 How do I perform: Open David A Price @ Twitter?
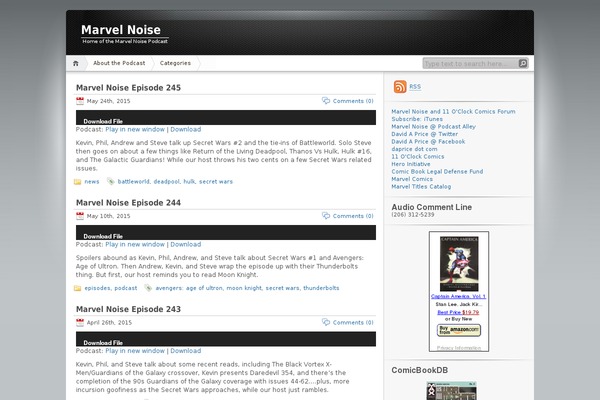click(x=424, y=134)
